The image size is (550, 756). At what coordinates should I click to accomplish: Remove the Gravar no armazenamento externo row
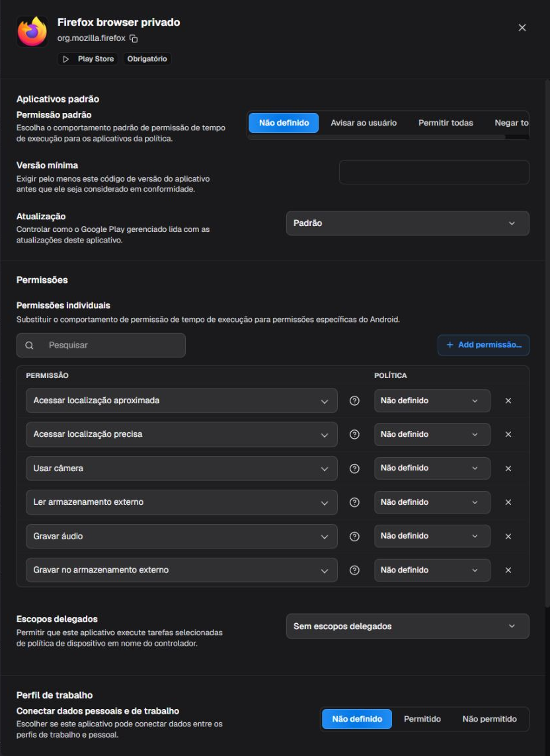(508, 570)
